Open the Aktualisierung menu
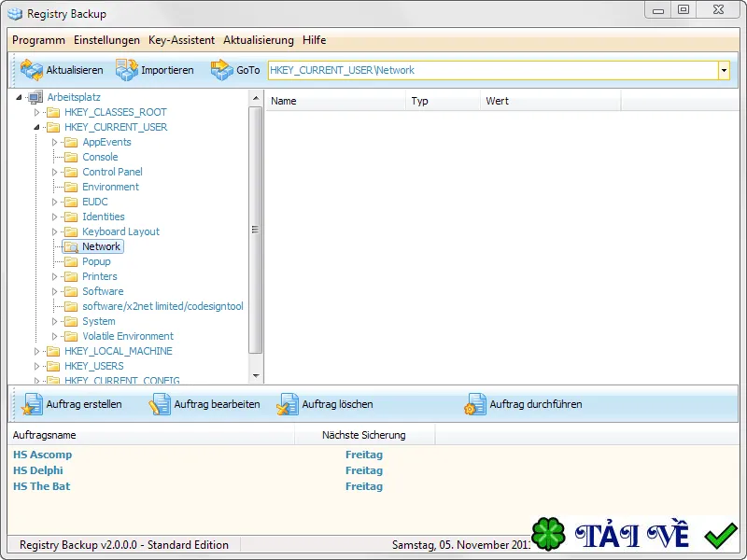 pyautogui.click(x=259, y=40)
